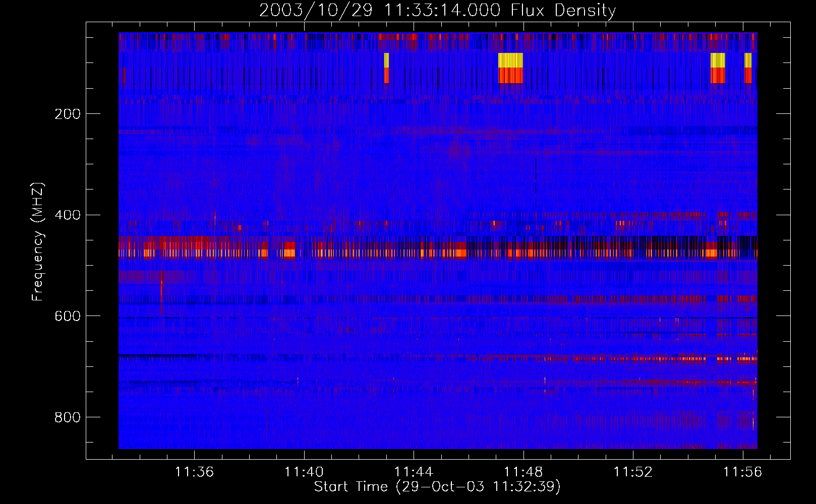Click the yellow burst just before 11:55
The image size is (816, 504).
tap(718, 60)
